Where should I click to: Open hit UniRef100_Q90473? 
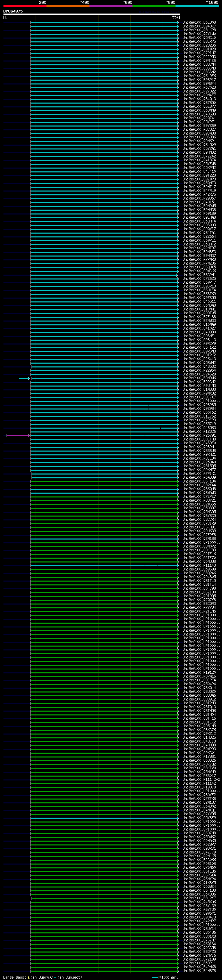199,917
